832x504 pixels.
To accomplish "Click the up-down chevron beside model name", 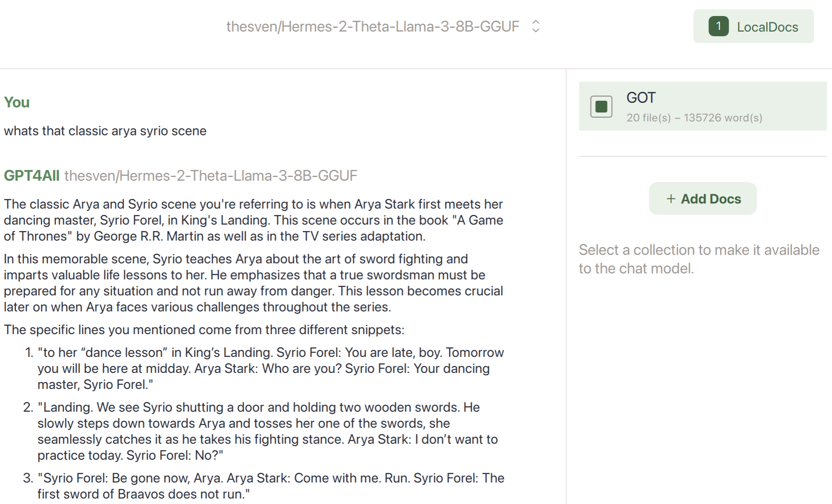I will [x=535, y=26].
